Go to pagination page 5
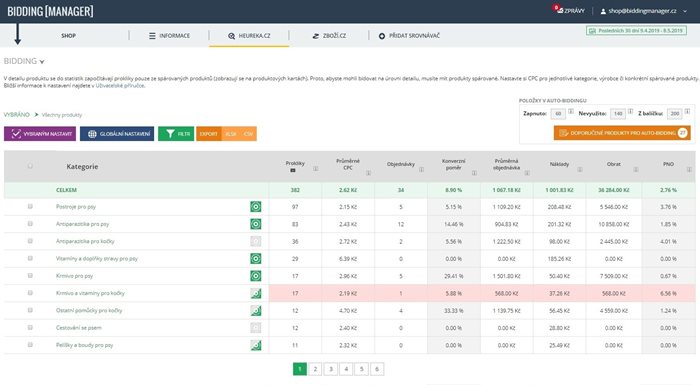The height and width of the screenshot is (385, 700). (362, 369)
